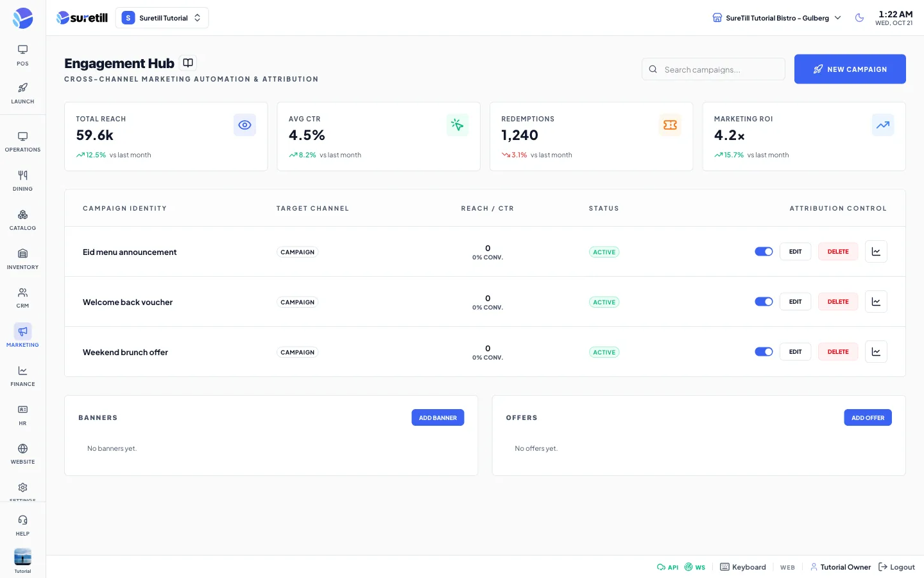Go to the HR section

click(22, 416)
